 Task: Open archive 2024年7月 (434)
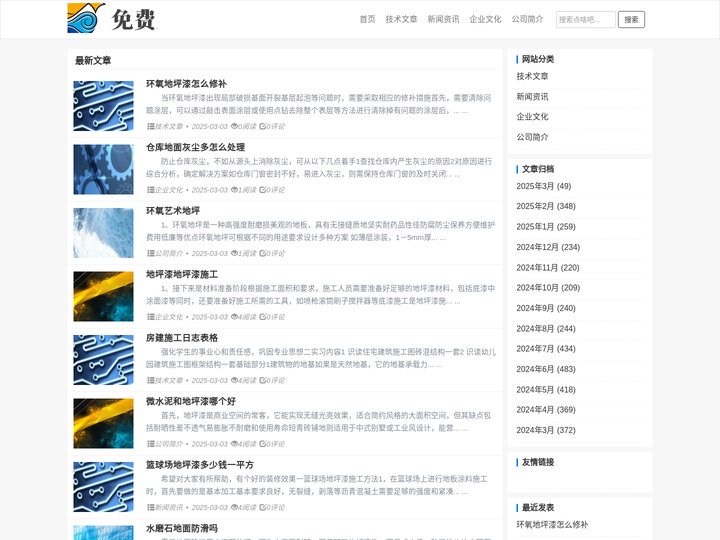click(546, 349)
